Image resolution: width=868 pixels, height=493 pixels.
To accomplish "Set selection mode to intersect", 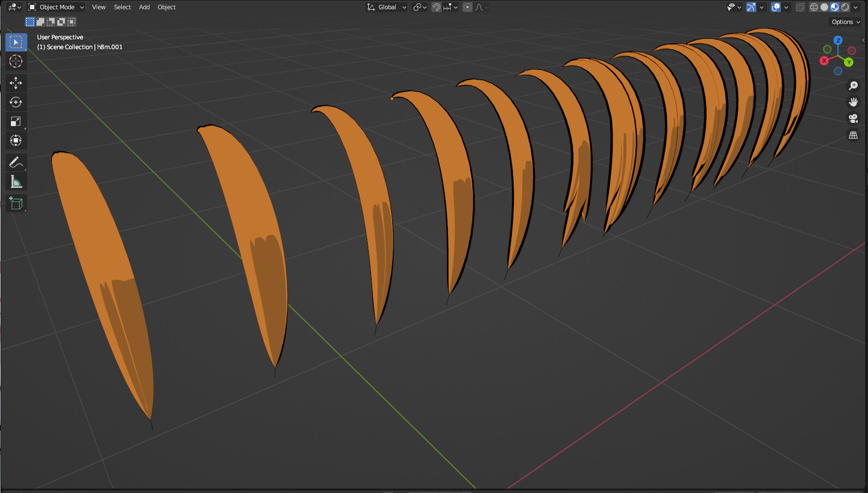I will pyautogui.click(x=71, y=22).
